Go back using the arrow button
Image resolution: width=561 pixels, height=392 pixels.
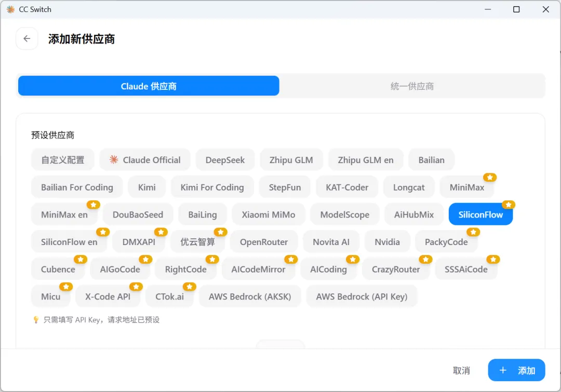(27, 38)
